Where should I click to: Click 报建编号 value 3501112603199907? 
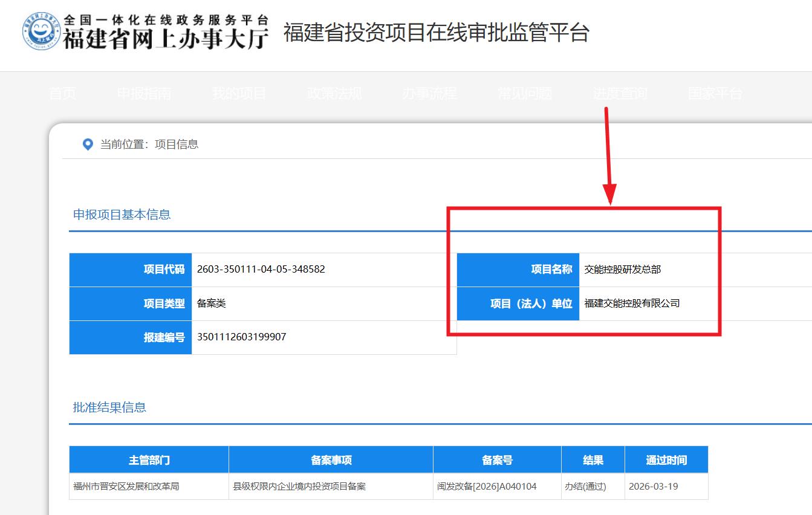point(241,337)
